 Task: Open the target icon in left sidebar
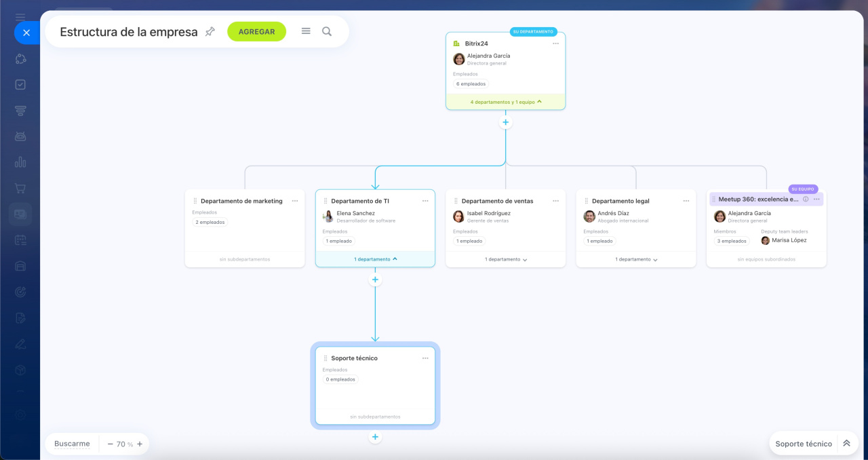20,292
